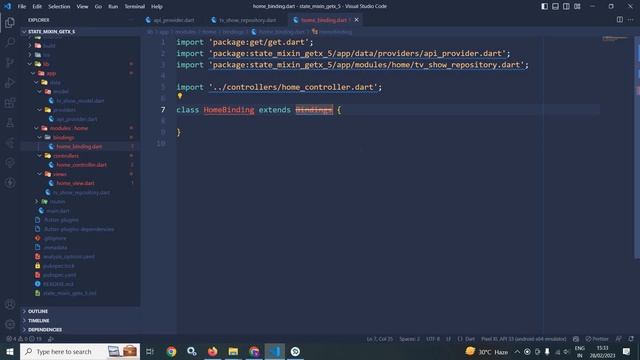
Task: Collapse the lib folder
Action: pyautogui.click(x=80, y=64)
